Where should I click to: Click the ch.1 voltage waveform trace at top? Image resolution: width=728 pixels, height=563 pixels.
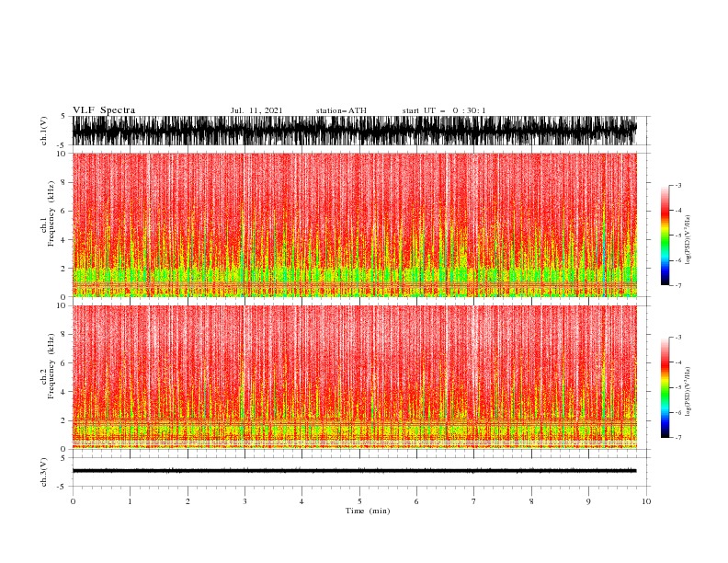354,131
